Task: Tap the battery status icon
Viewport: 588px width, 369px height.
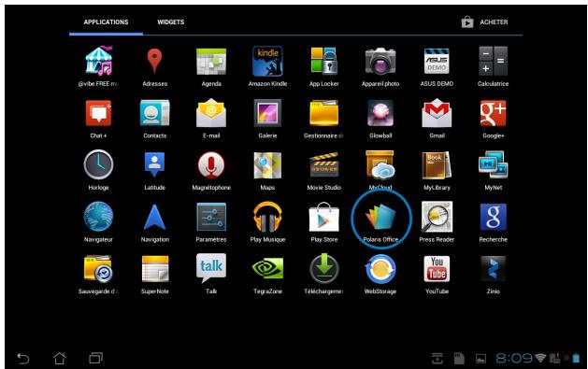Action: coord(576,359)
